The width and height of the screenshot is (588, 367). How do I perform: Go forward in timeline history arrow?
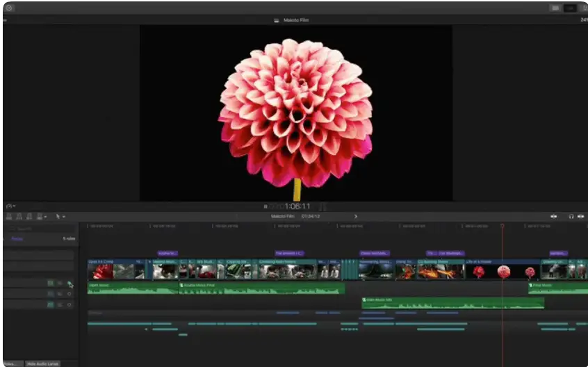[x=356, y=216]
